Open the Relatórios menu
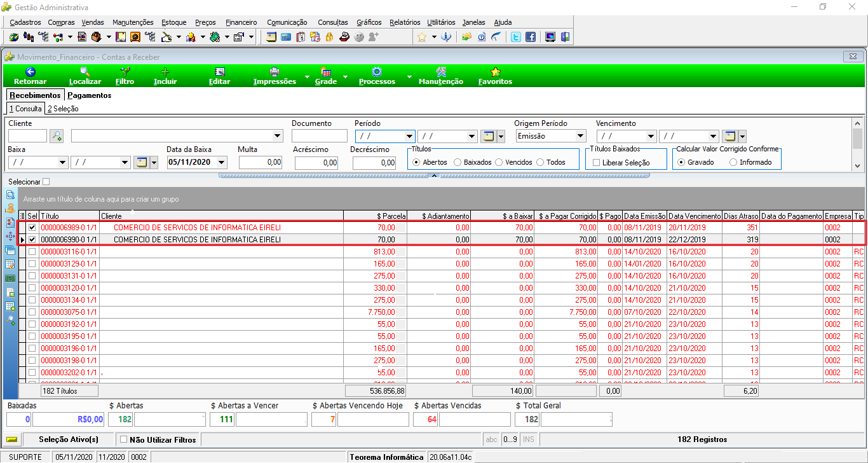The width and height of the screenshot is (868, 463). click(405, 22)
